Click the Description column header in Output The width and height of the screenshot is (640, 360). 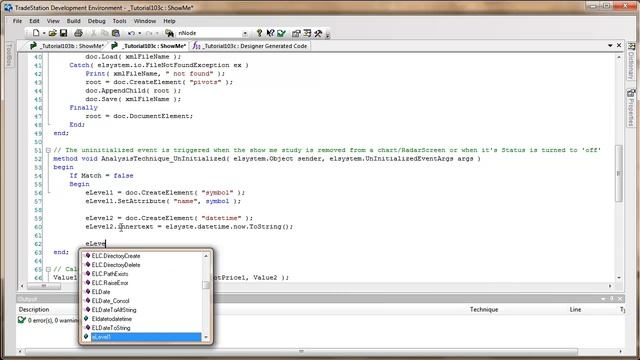point(34,309)
